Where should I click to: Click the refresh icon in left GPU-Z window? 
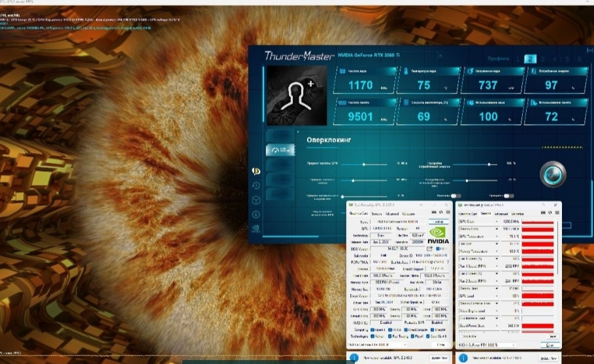441,212
